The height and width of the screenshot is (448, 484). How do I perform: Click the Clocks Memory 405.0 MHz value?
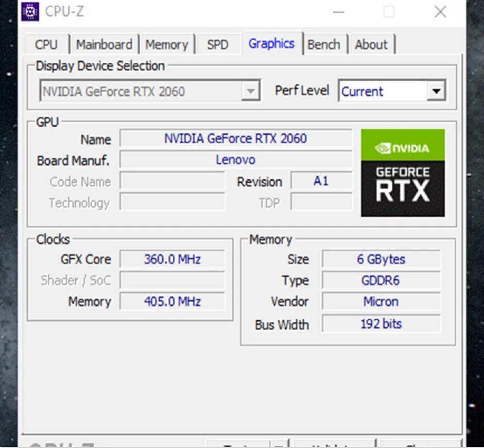[x=172, y=301]
